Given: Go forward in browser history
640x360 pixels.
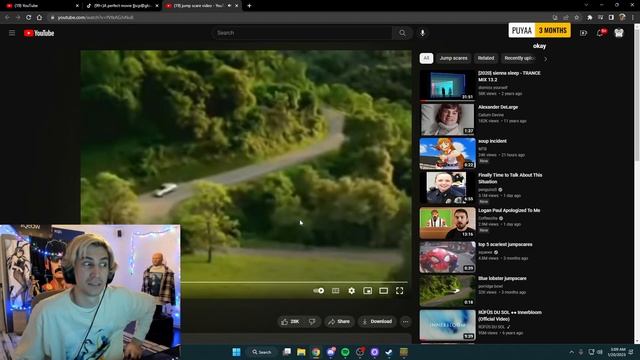Looking at the screenshot, I should (18, 18).
